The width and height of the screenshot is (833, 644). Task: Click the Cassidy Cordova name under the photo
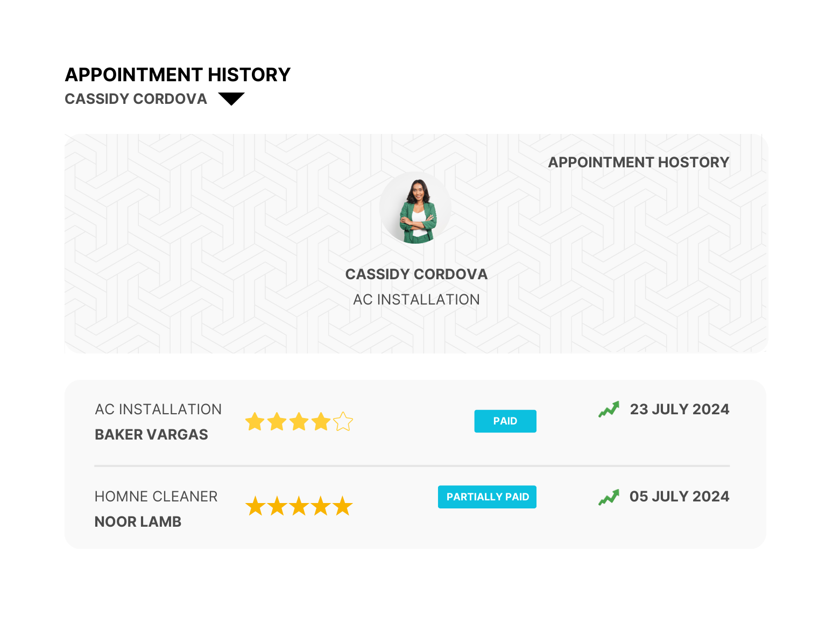tap(416, 274)
